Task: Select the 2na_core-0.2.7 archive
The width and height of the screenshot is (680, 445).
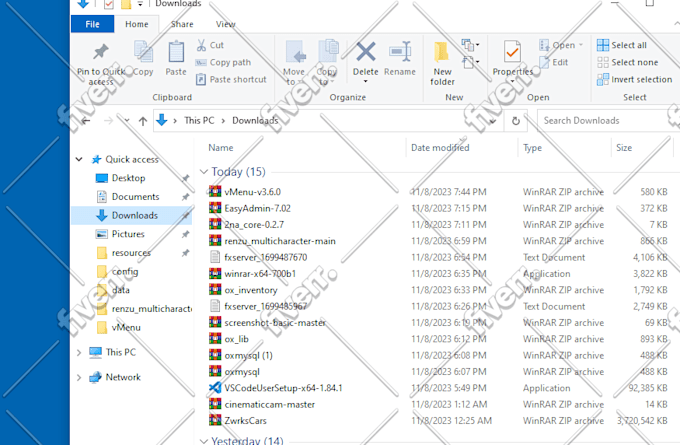Action: pyautogui.click(x=254, y=225)
